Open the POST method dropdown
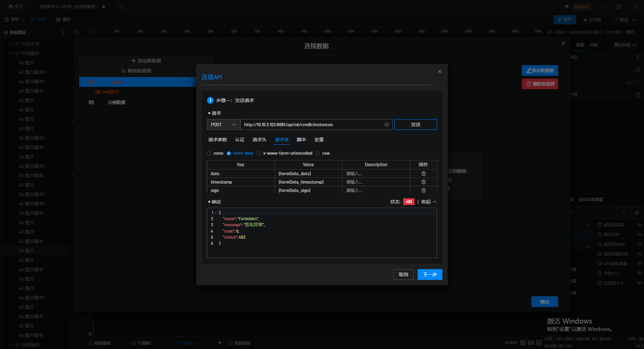The height and width of the screenshot is (349, 644). tap(223, 124)
